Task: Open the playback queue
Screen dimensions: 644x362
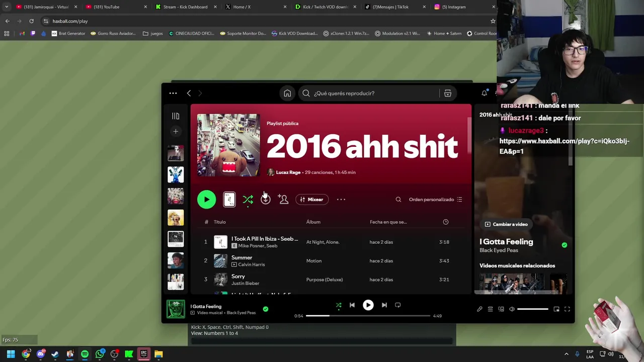Action: [490, 309]
